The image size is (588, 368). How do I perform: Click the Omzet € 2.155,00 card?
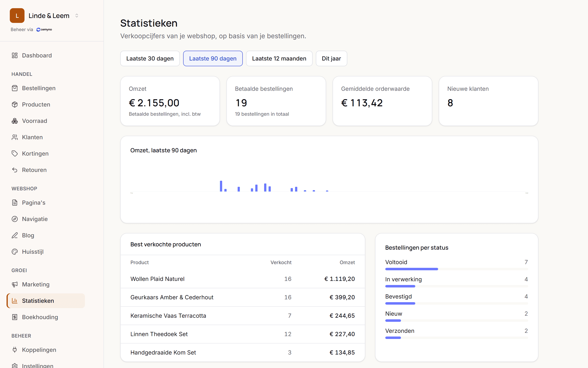click(170, 101)
